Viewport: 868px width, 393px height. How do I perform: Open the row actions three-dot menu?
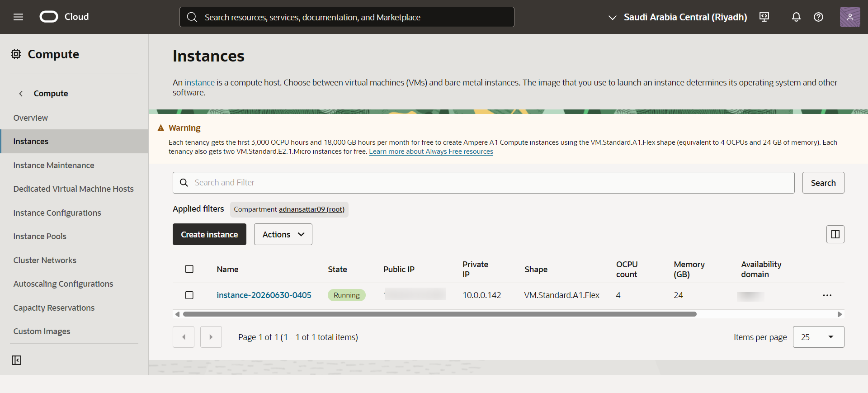(x=827, y=295)
